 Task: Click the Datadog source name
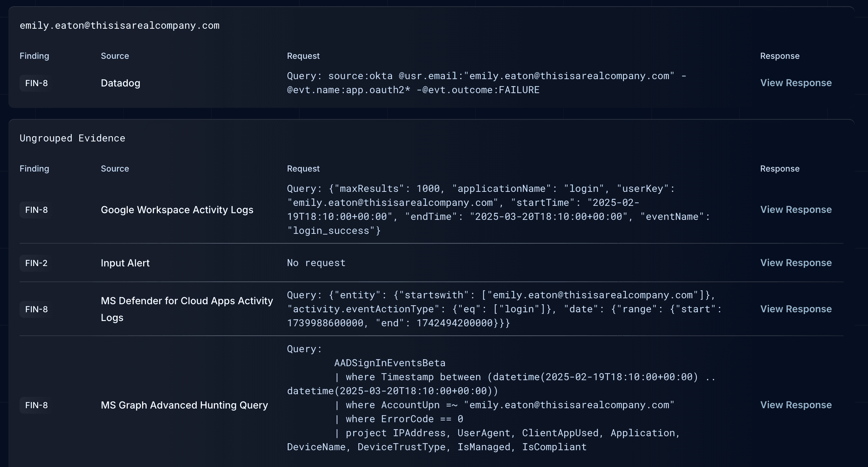click(120, 83)
